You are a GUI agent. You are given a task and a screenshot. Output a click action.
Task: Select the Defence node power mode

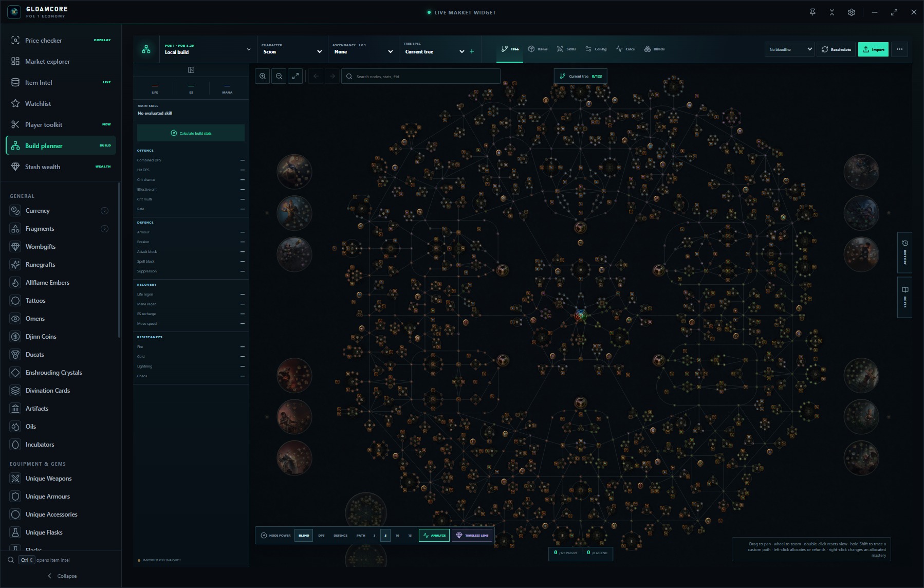(x=340, y=536)
